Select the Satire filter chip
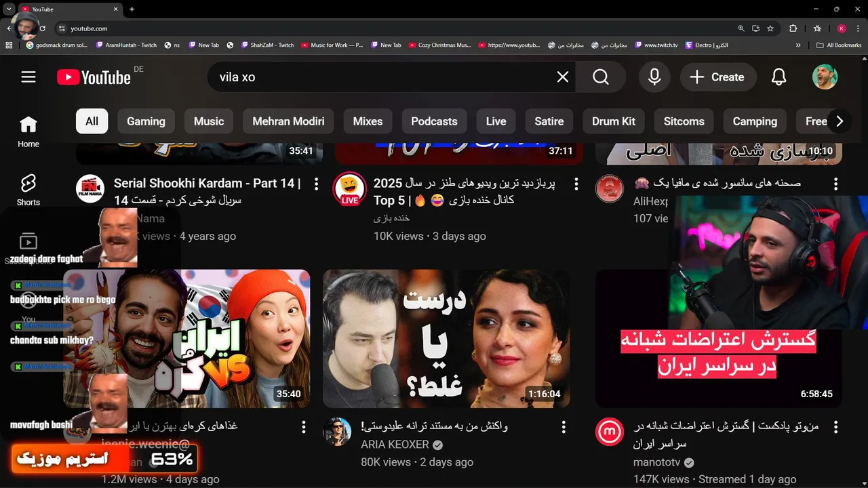Image resolution: width=868 pixels, height=488 pixels. pos(549,121)
